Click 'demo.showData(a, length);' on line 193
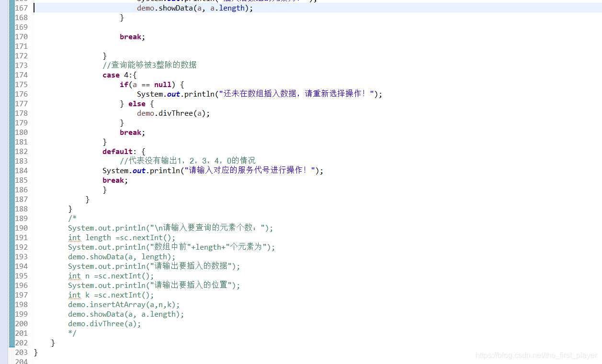602x364 pixels. 122,257
